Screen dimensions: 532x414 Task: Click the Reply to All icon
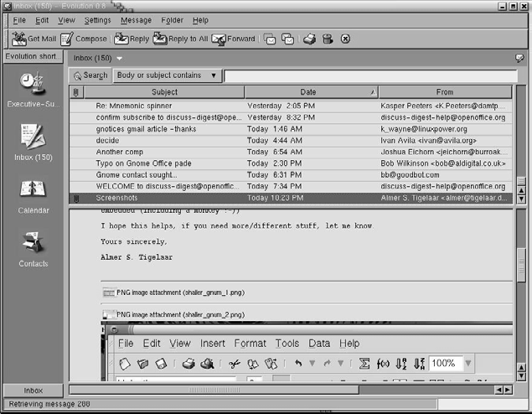159,39
